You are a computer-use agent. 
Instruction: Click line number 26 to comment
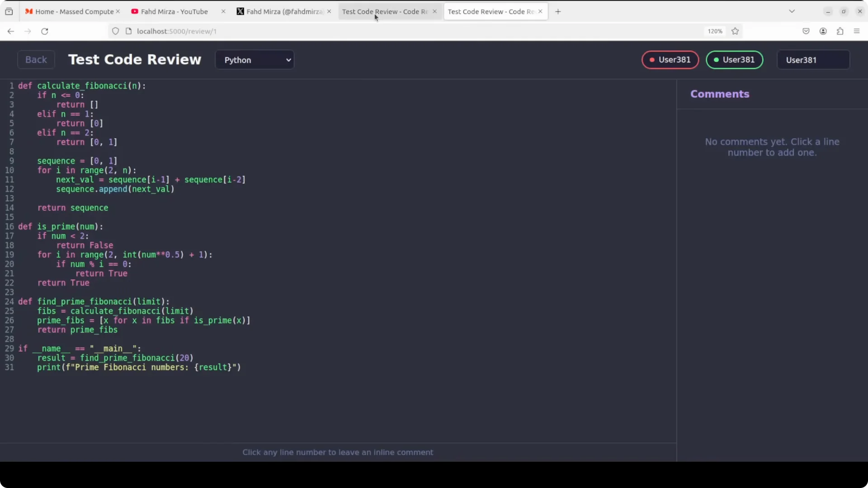9,320
